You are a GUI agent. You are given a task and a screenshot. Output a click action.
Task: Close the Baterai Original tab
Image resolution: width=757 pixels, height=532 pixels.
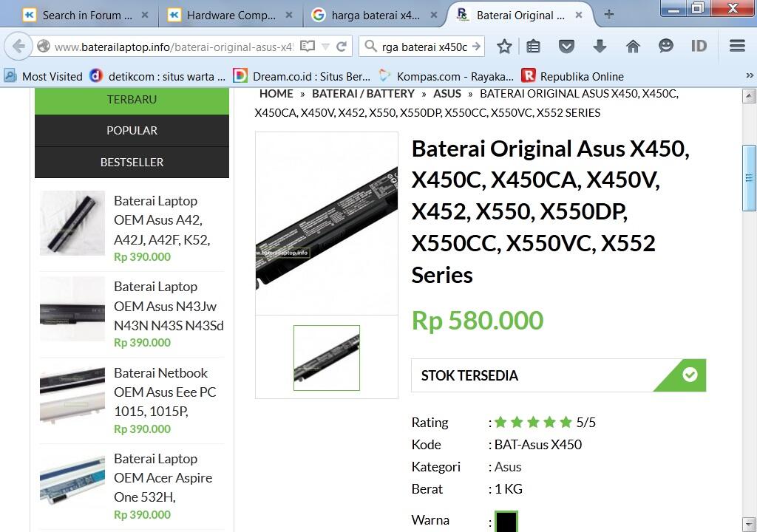(x=579, y=15)
